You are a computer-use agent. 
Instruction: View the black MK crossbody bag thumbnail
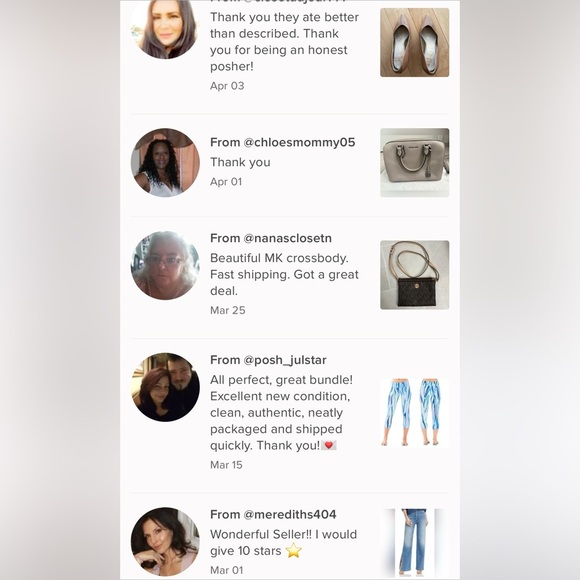415,275
